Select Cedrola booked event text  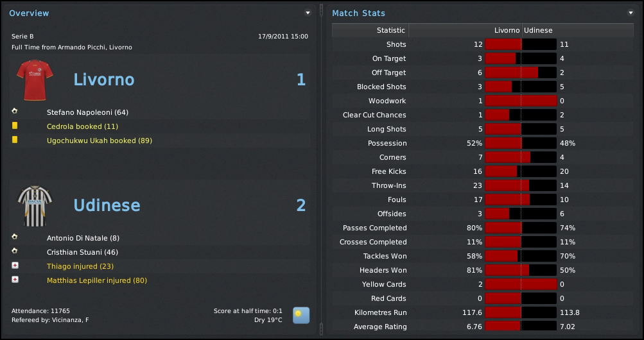[82, 126]
